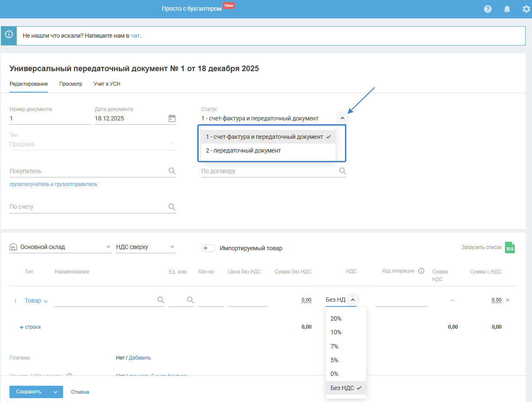Click the info icon next to Код операции
The height and width of the screenshot is (402, 532).
(x=421, y=271)
